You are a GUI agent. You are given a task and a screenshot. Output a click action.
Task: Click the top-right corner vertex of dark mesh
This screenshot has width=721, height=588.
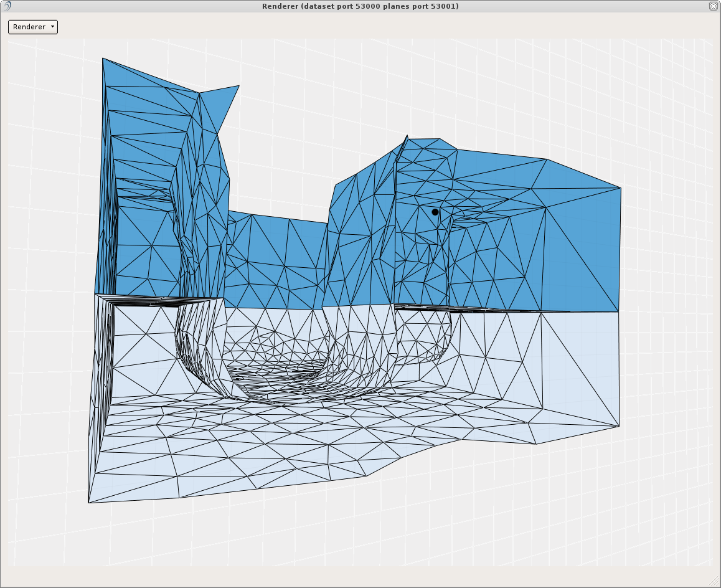621,187
